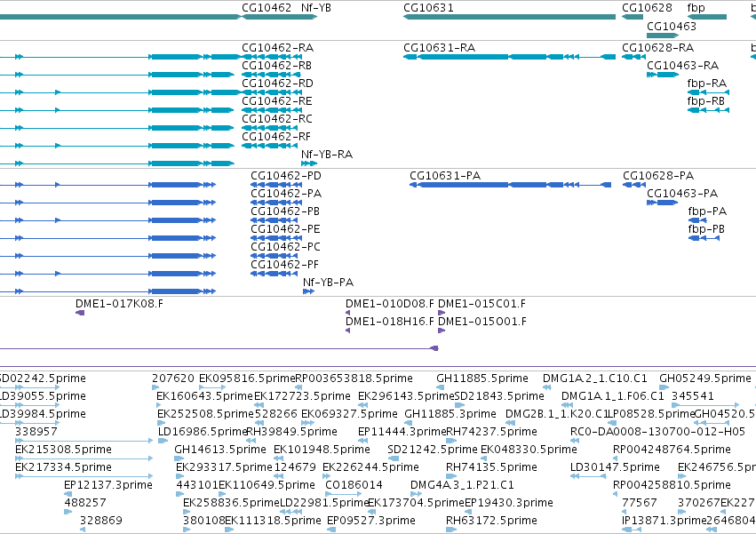The image size is (756, 534).
Task: Select the CG10462-PE protein label
Action: (x=285, y=229)
